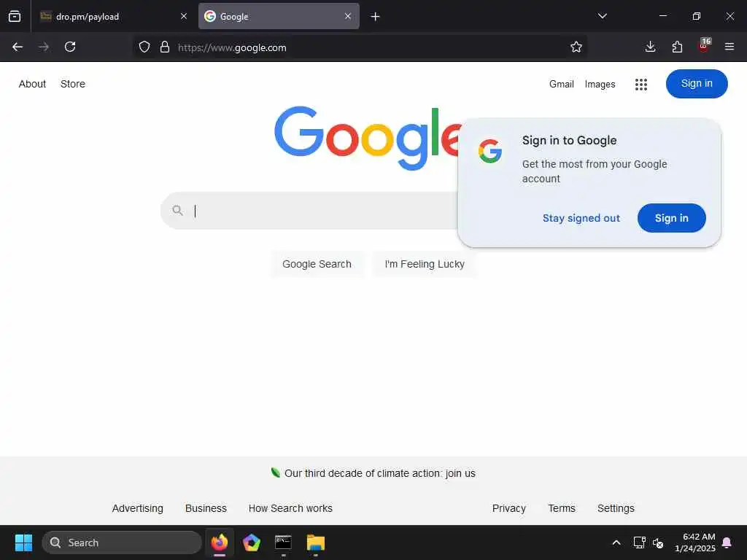The width and height of the screenshot is (747, 560).
Task: Open the extensions puzzle-piece menu
Action: (x=677, y=47)
